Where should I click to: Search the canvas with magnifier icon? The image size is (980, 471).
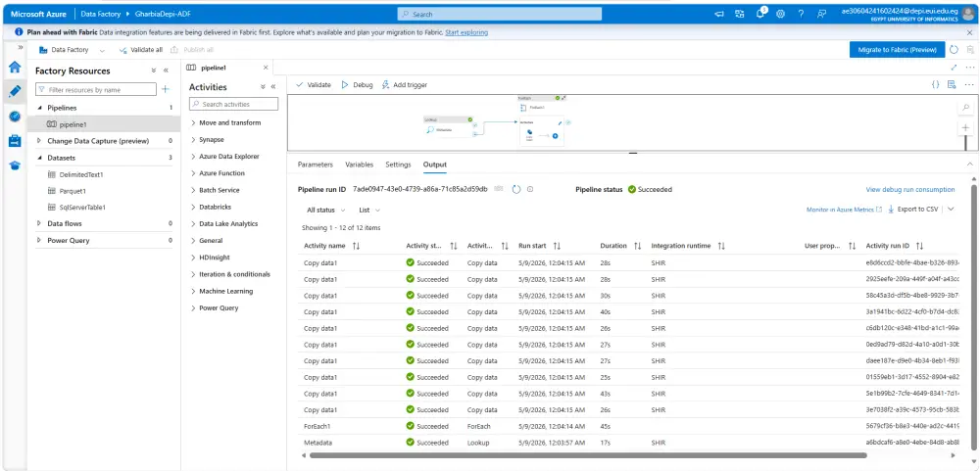(x=965, y=108)
